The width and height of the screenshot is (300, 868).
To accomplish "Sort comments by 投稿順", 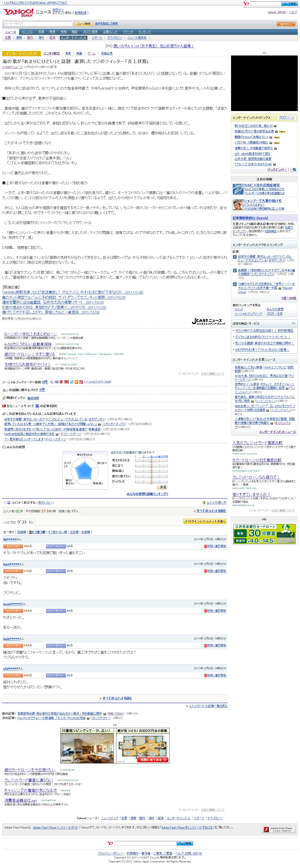I will click(22, 532).
